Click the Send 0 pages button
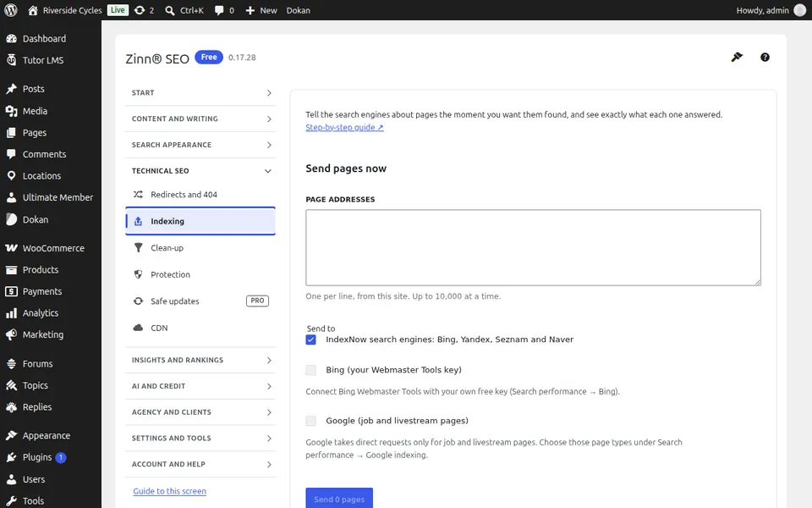This screenshot has height=508, width=812. point(339,498)
